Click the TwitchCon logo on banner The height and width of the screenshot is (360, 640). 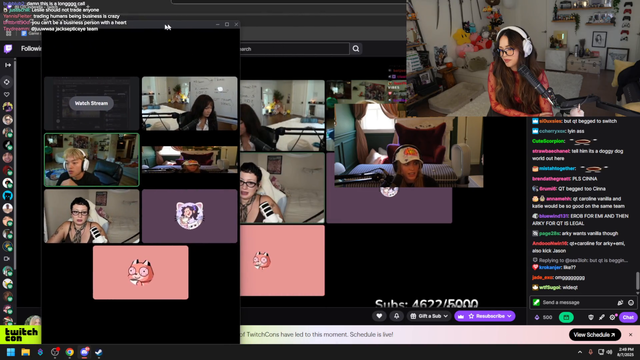point(21,335)
